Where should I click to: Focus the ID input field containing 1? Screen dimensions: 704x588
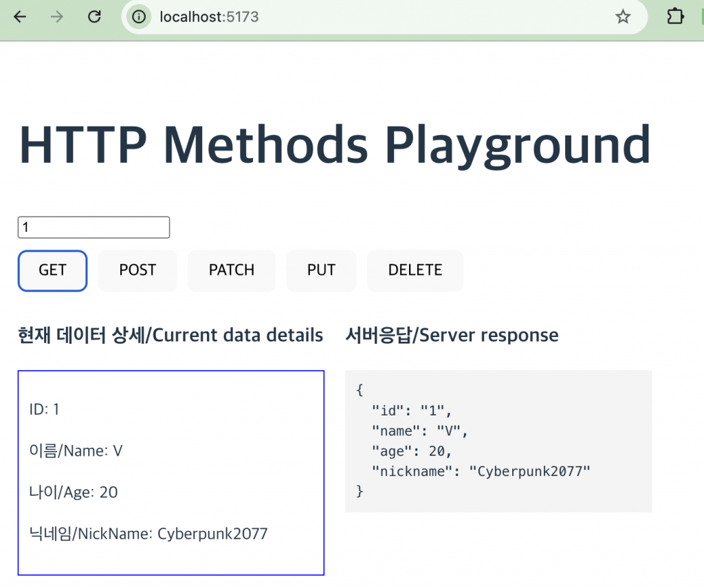(x=93, y=227)
